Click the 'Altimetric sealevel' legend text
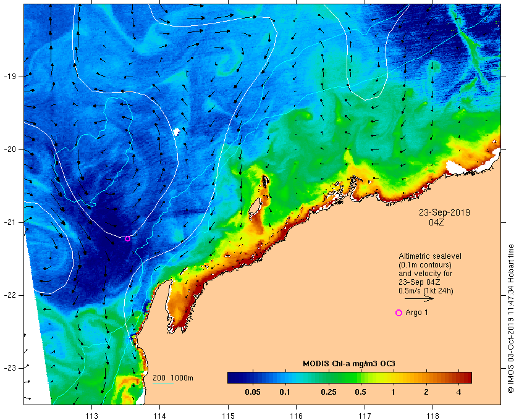Viewport: 519px width, 420px height. 429,256
